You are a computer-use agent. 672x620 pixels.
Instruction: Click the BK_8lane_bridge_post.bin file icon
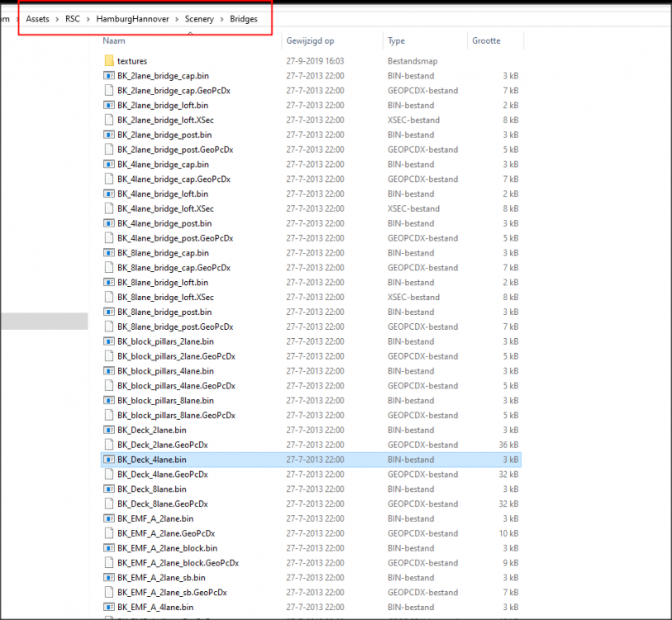109,312
